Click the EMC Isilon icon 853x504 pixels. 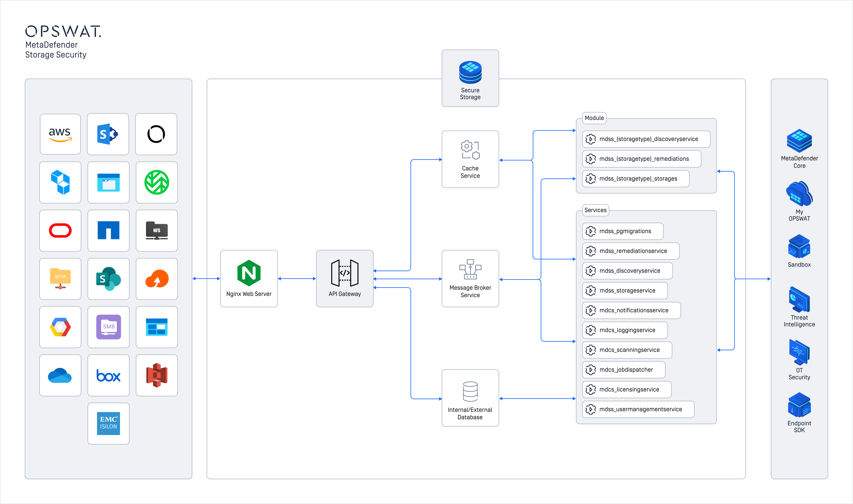click(108, 423)
